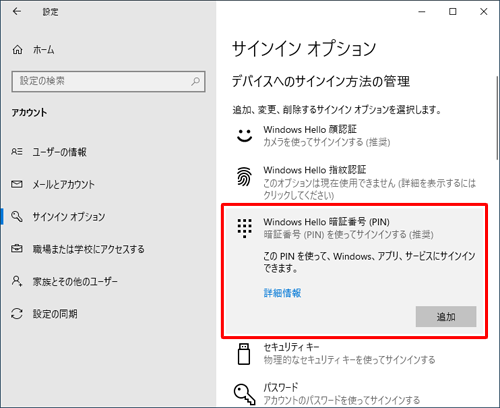Click the サインイン オプション page title
This screenshot has height=408, width=500.
[304, 49]
